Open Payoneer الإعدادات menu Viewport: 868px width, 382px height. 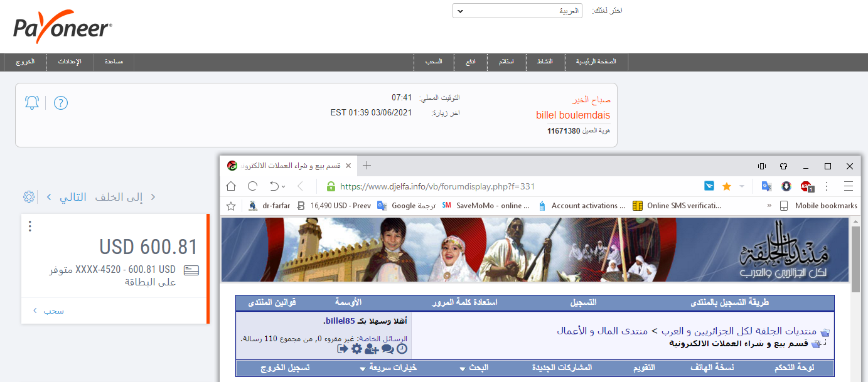(x=70, y=62)
